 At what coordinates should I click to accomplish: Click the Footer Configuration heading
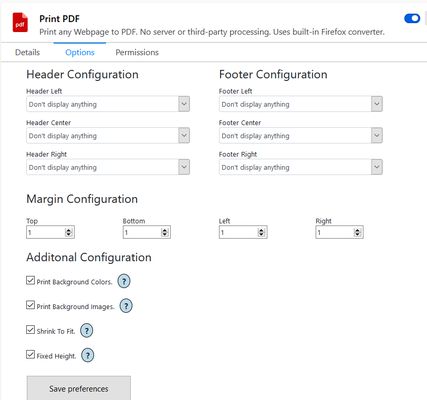click(x=273, y=74)
